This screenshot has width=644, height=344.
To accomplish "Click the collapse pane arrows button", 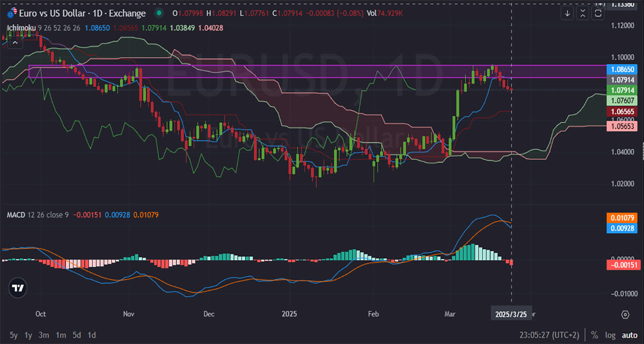I will point(583,13).
